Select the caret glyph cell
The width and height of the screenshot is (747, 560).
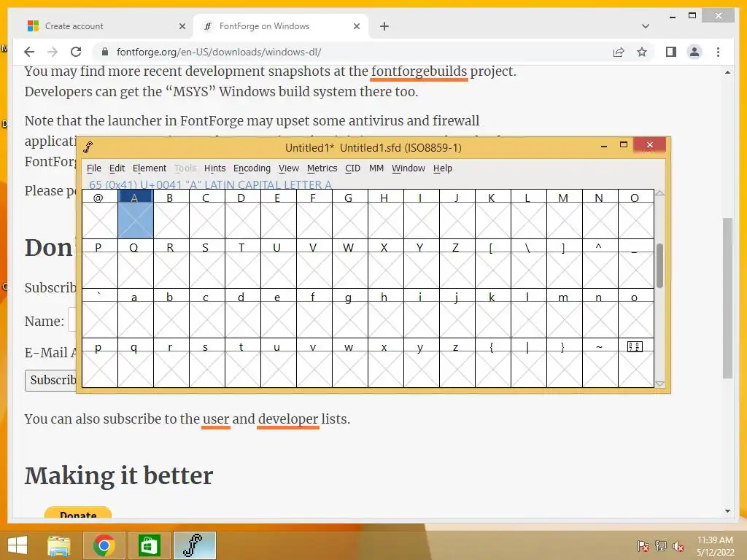(x=600, y=263)
